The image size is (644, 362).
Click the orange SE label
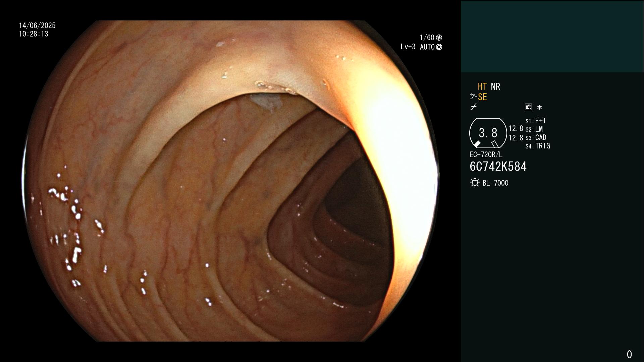[x=482, y=97]
